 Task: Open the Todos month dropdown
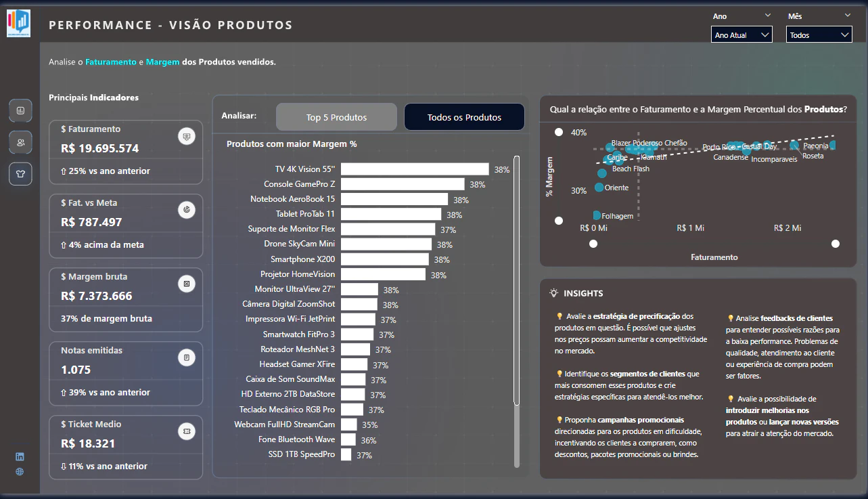tap(819, 35)
